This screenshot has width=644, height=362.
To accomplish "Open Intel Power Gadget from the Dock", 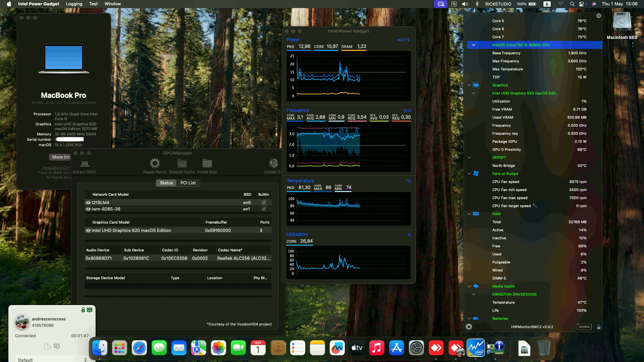I will pos(475,348).
